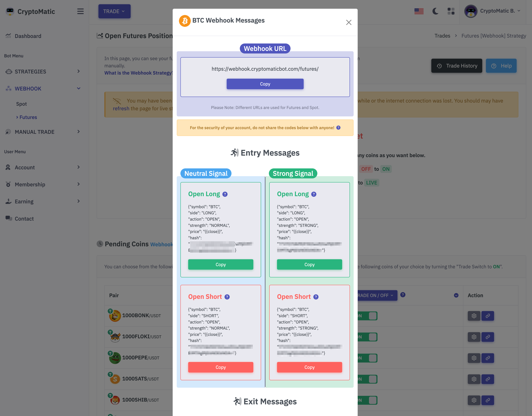Click help icon beside security warning
The height and width of the screenshot is (416, 532).
coord(338,128)
